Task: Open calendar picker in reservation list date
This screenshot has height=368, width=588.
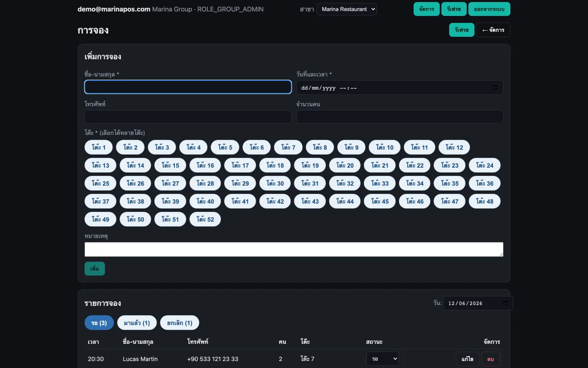Action: pos(505,303)
